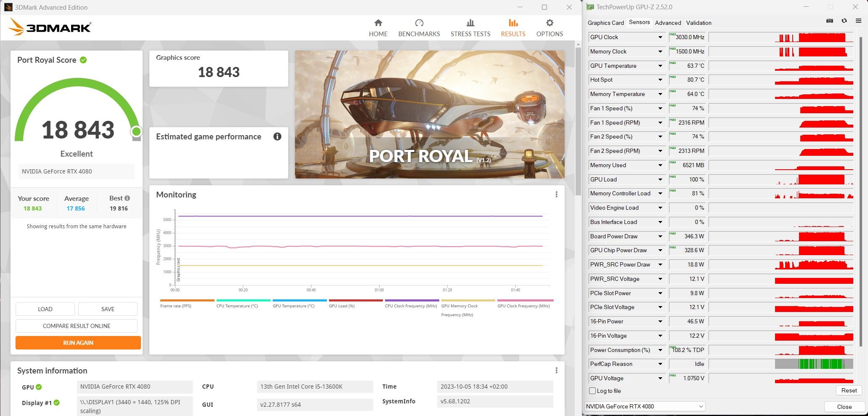
Task: Toggle the CPU Clock Frequency legend series
Action: tap(412, 304)
